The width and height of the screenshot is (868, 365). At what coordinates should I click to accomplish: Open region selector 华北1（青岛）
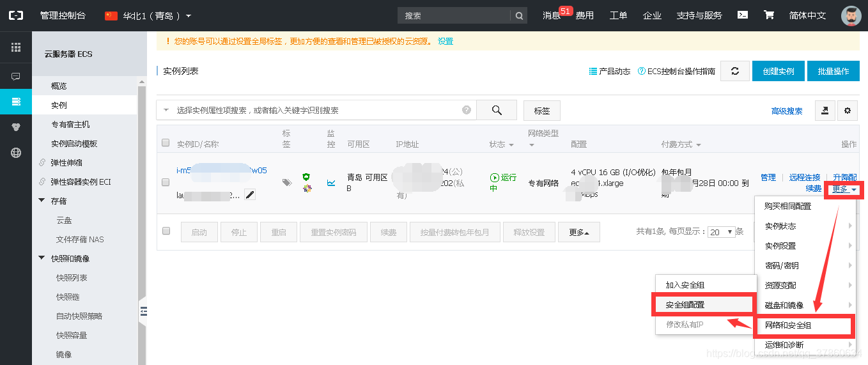pyautogui.click(x=148, y=15)
